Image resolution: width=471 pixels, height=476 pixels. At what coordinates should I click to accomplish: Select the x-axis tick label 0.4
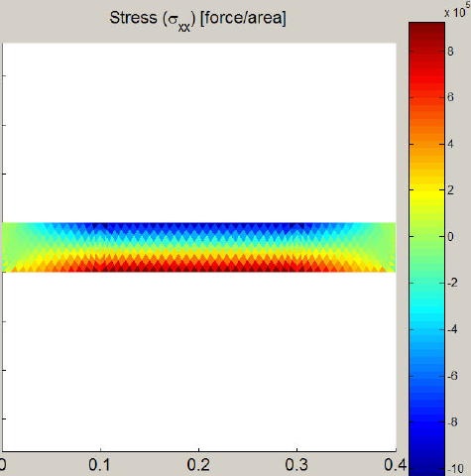[x=395, y=465]
